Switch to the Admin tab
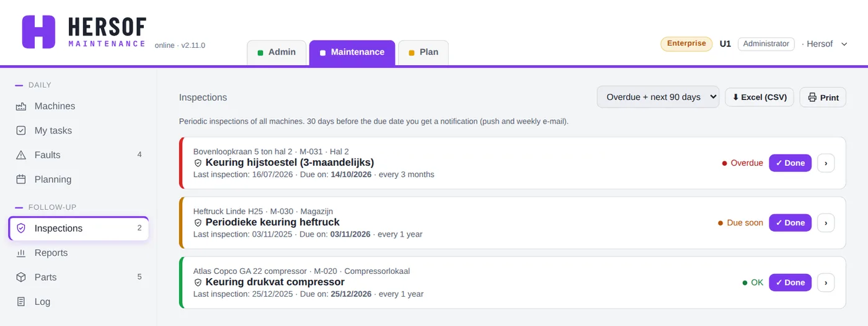 click(x=277, y=53)
